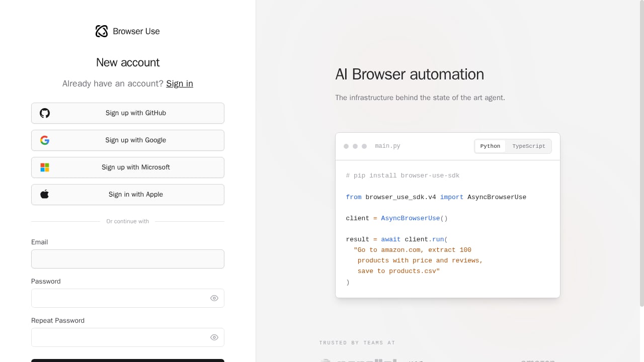
Task: Sign up with GitHub
Action: [128, 113]
